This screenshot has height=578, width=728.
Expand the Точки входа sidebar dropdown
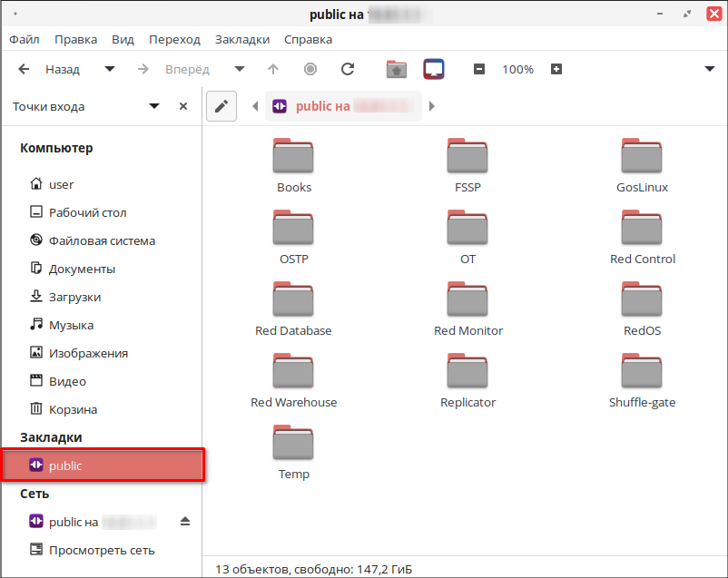pos(154,106)
